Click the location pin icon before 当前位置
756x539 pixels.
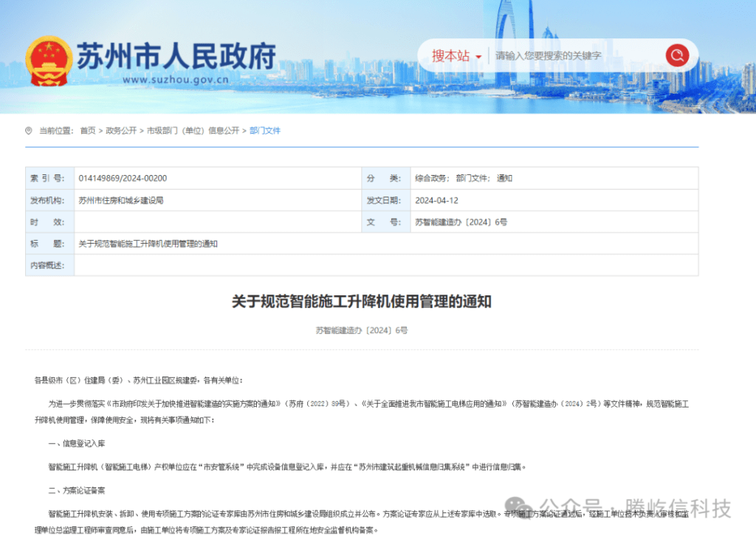pos(29,131)
